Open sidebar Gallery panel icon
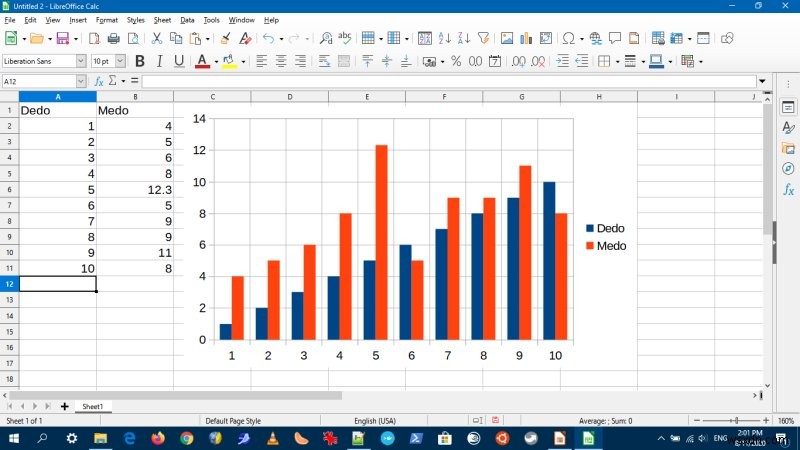 click(x=788, y=148)
